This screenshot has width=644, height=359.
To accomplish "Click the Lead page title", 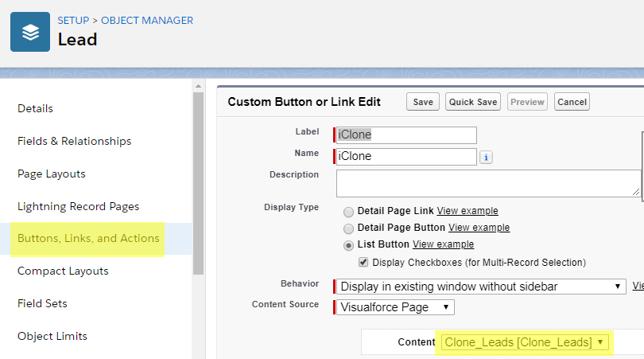I will click(x=77, y=40).
